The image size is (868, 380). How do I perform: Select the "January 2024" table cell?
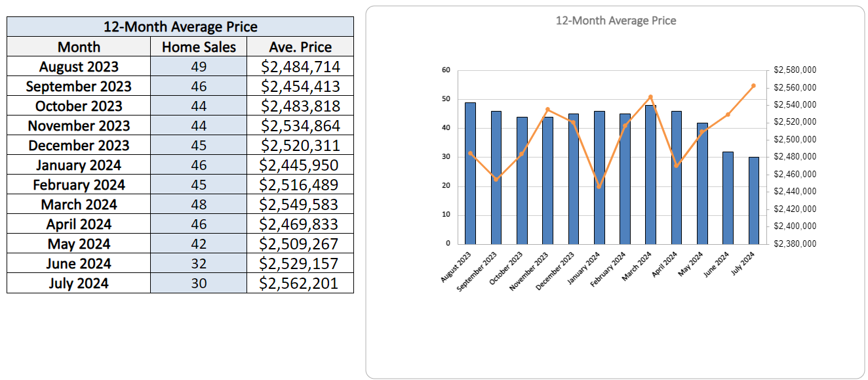[x=79, y=165]
